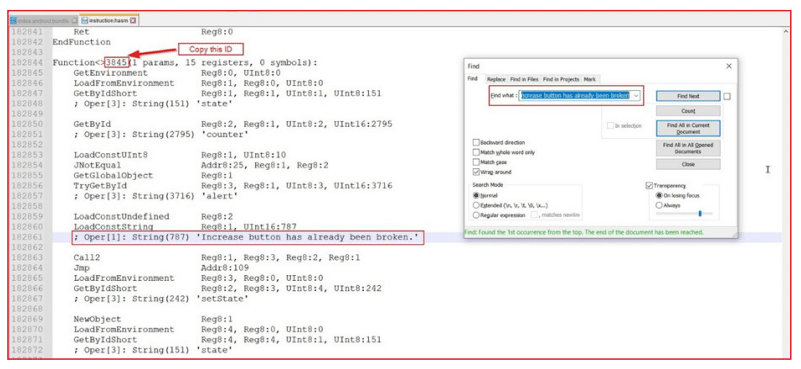Open the Find in Projects tab
801x369 pixels.
561,79
